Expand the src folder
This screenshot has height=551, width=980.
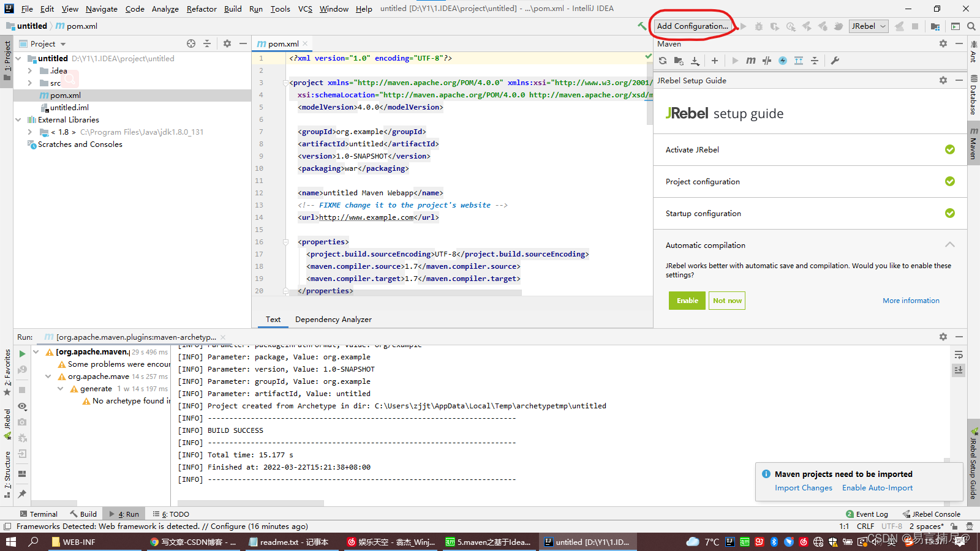click(30, 83)
